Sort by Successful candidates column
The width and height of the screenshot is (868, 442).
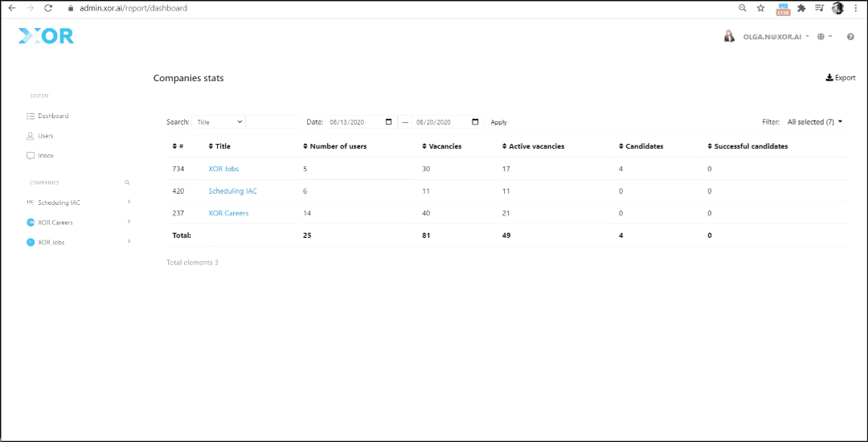[748, 146]
